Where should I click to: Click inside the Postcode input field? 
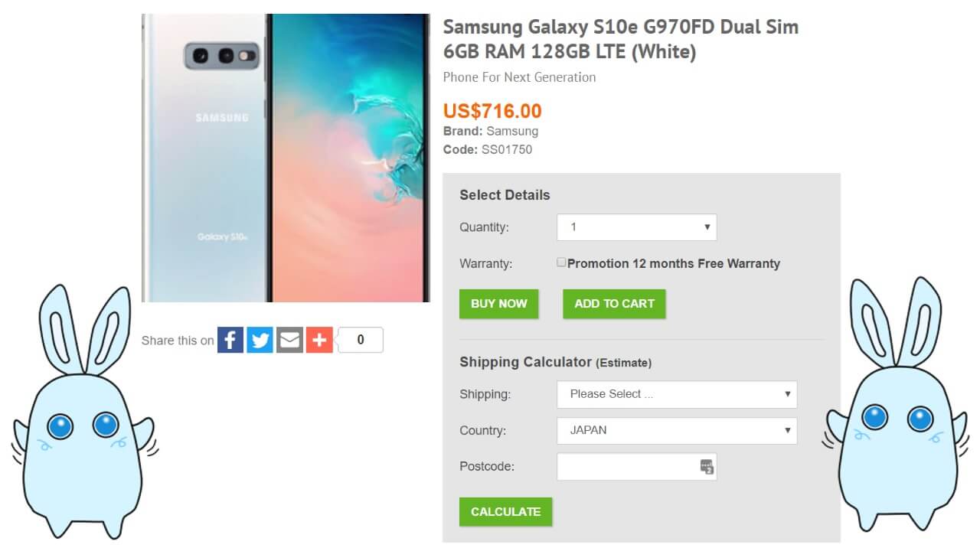click(628, 467)
